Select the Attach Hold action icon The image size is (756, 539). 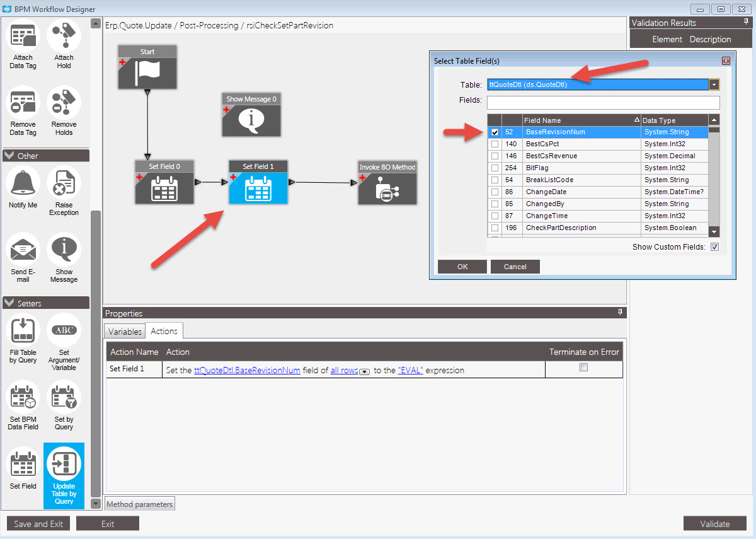tap(64, 37)
